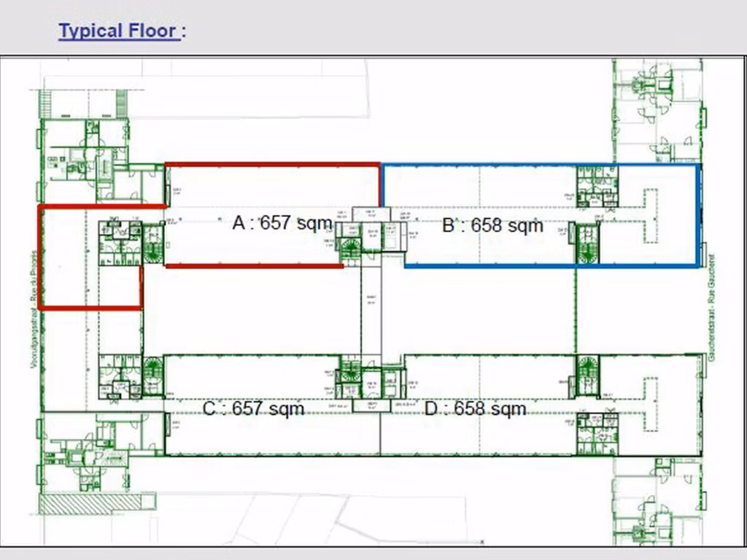The width and height of the screenshot is (747, 560).
Task: Click the Rue Gaucheret street label
Action: coord(711,306)
